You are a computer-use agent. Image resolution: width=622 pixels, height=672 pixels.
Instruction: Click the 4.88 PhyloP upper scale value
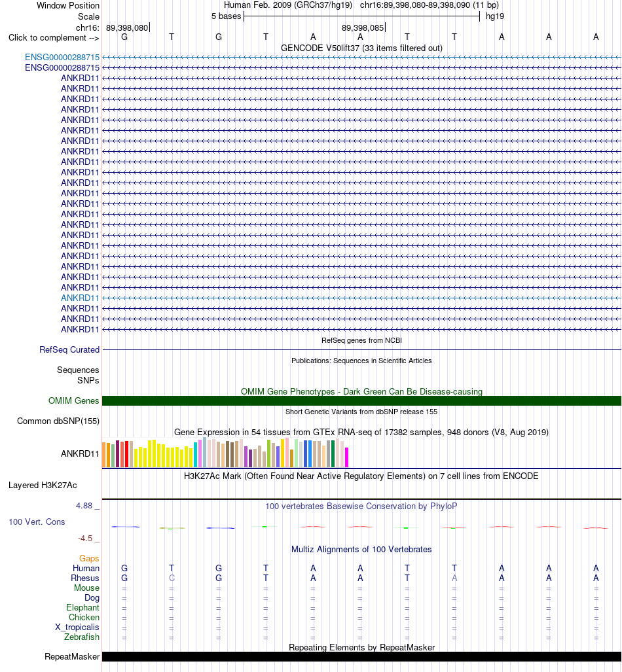[84, 506]
